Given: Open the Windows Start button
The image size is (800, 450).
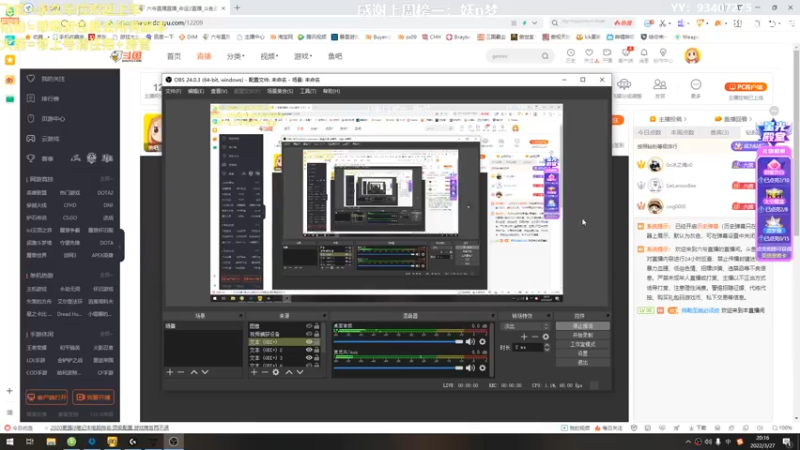Looking at the screenshot, I should click(10, 442).
